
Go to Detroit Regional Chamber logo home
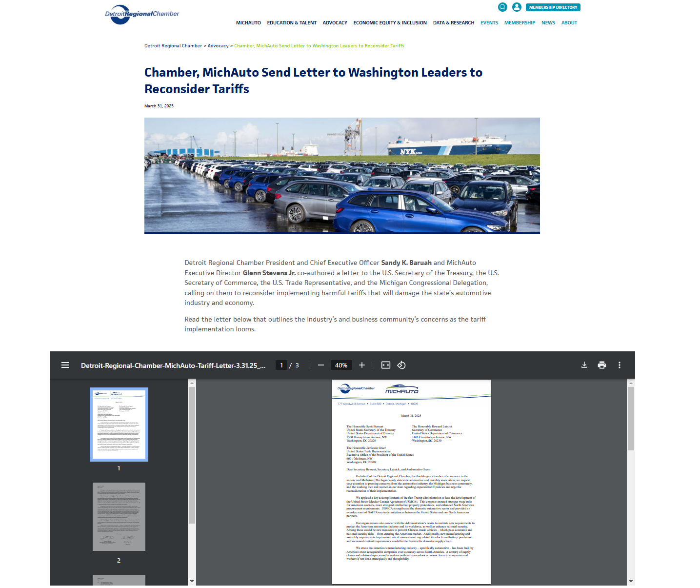(142, 14)
